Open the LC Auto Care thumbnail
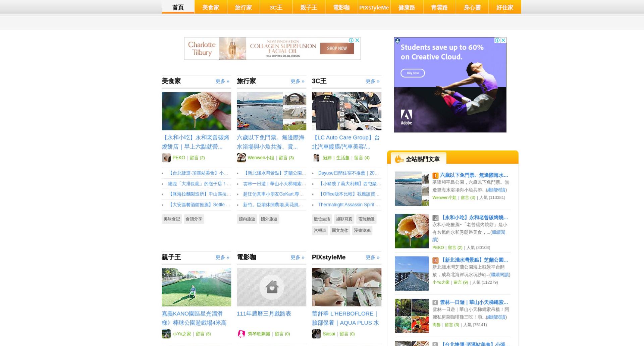644x346 pixels. coord(346,111)
